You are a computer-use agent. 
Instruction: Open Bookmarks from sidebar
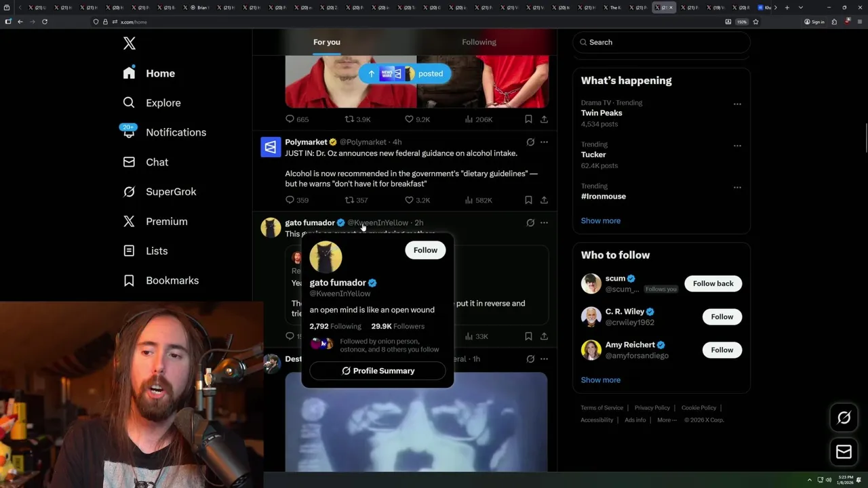pyautogui.click(x=161, y=281)
